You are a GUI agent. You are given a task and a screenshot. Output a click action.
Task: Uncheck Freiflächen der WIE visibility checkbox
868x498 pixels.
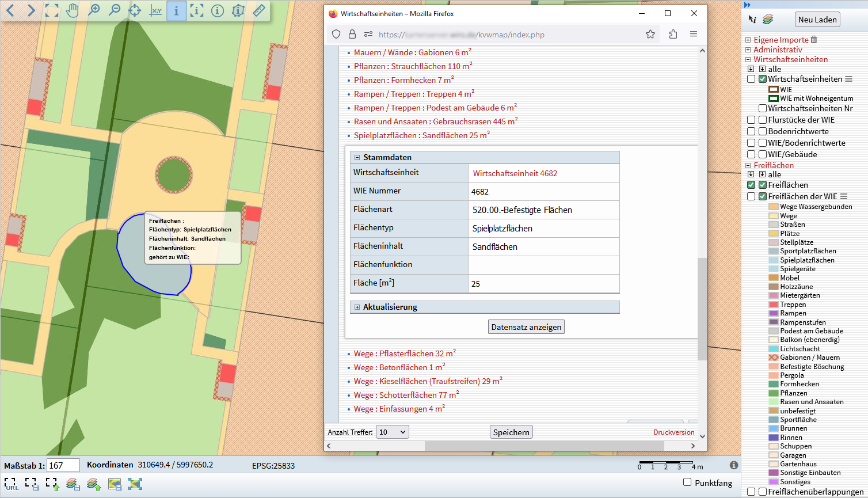pyautogui.click(x=763, y=196)
